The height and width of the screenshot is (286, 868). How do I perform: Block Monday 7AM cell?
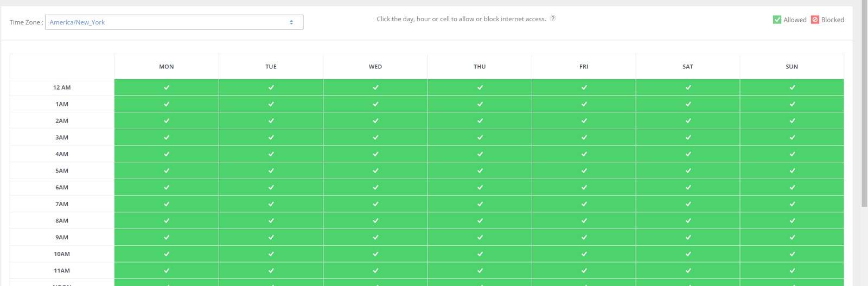coord(167,204)
